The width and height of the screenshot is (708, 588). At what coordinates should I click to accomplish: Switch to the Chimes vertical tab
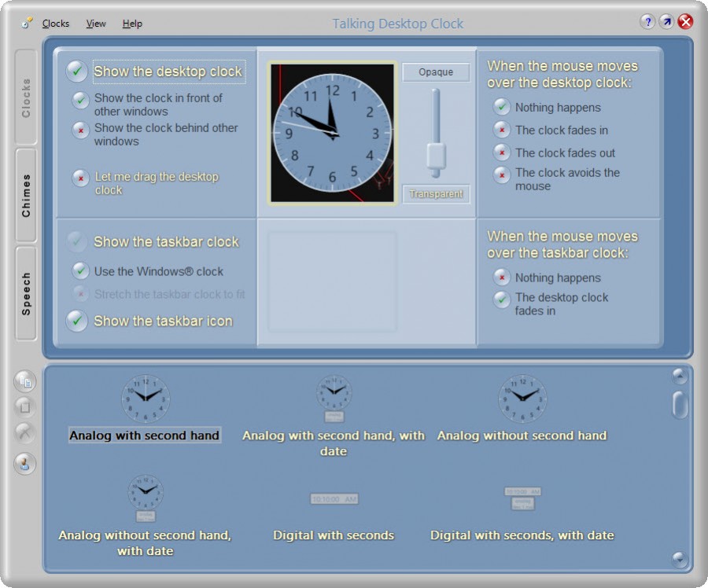26,195
